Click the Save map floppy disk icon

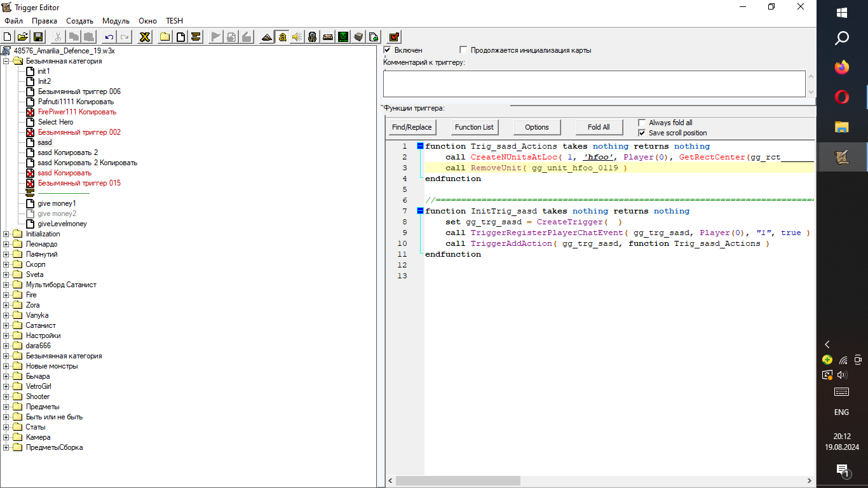point(38,37)
